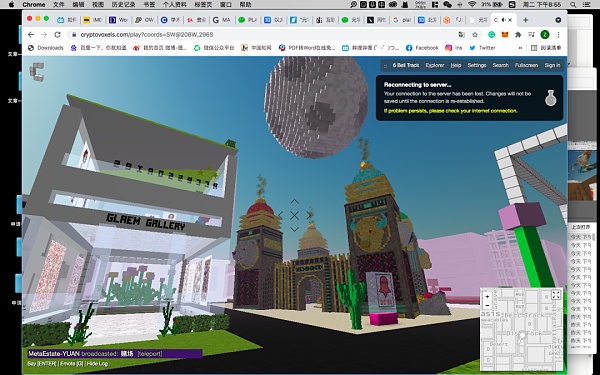
Task: Open Chrome's three-dot menu
Action: point(558,35)
